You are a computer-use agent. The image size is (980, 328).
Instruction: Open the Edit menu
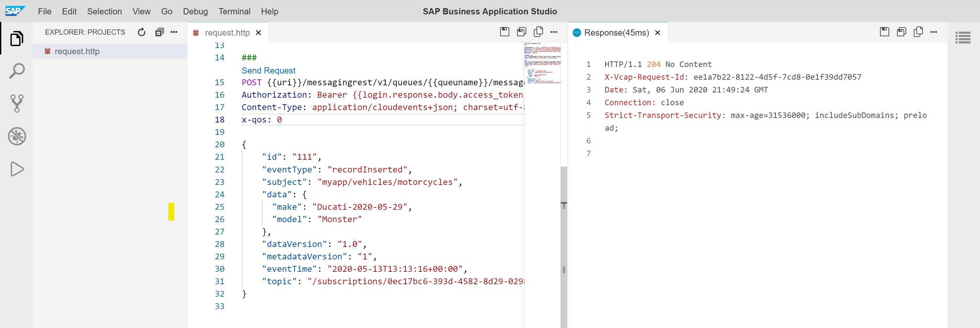coord(69,11)
